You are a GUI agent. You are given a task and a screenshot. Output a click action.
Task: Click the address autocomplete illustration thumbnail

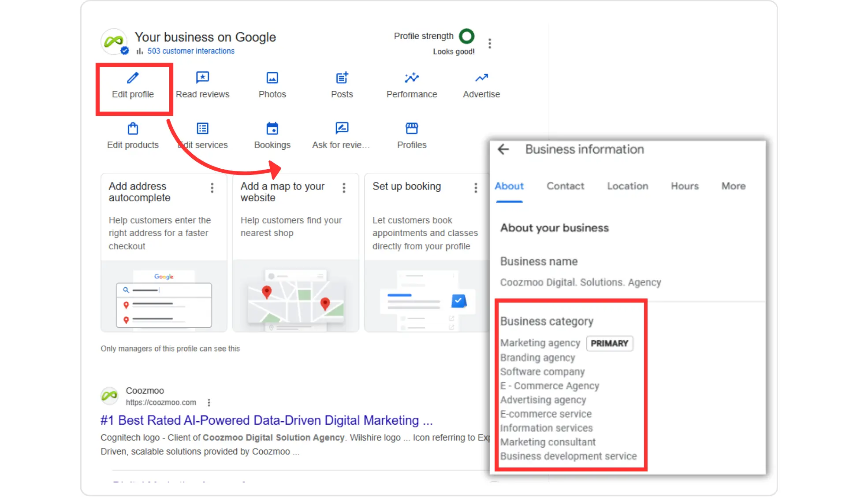164,296
